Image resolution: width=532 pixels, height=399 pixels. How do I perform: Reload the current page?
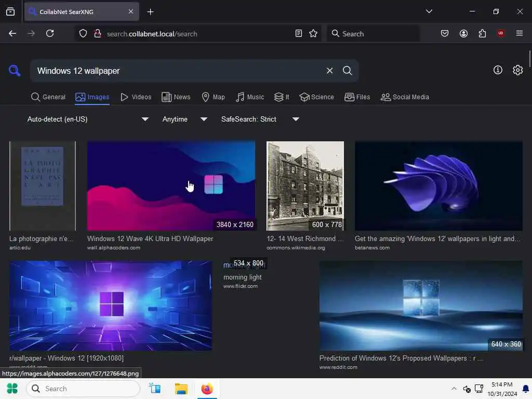point(50,33)
